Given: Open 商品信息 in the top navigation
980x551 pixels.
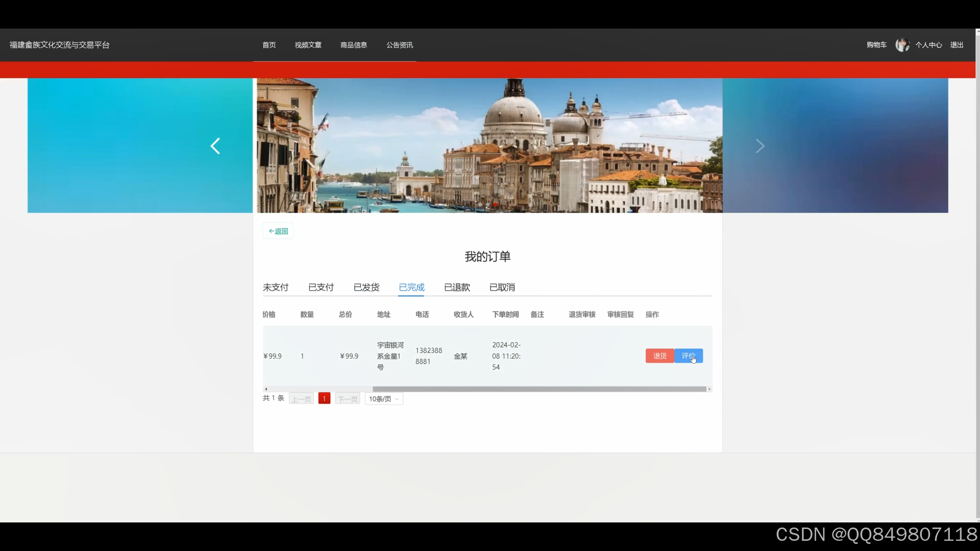Looking at the screenshot, I should 354,45.
